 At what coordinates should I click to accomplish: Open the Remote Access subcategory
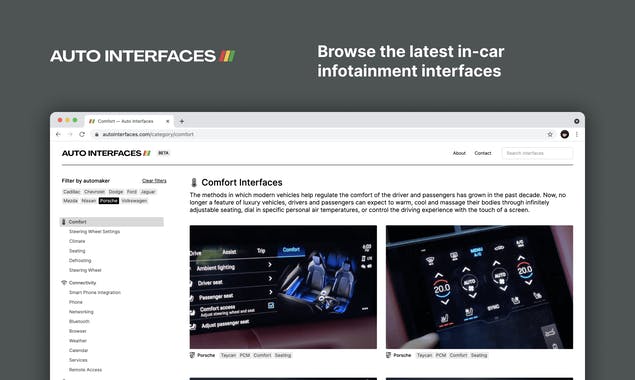click(85, 370)
